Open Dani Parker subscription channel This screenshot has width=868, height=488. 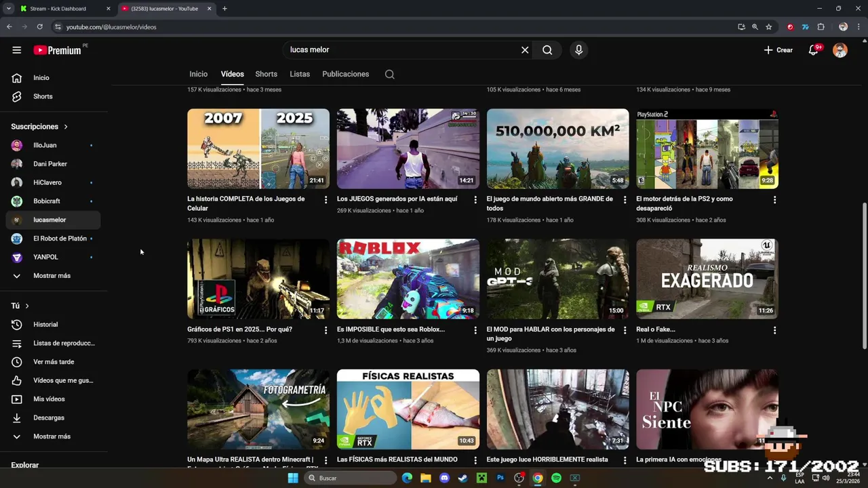click(53, 164)
